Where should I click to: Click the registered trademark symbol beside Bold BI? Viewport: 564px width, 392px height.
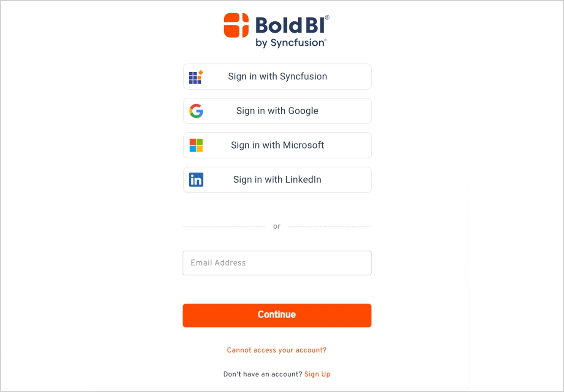[327, 17]
